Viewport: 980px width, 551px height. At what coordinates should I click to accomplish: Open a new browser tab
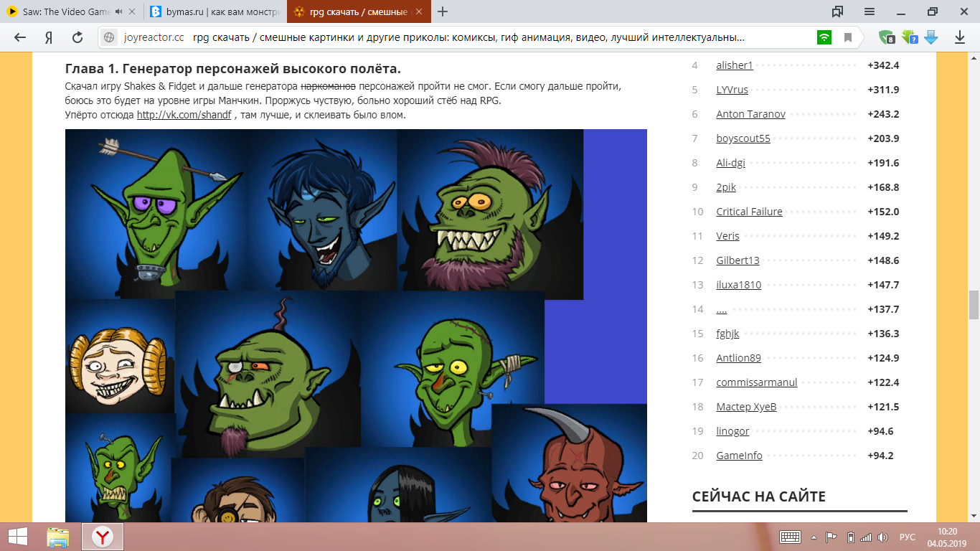443,11
